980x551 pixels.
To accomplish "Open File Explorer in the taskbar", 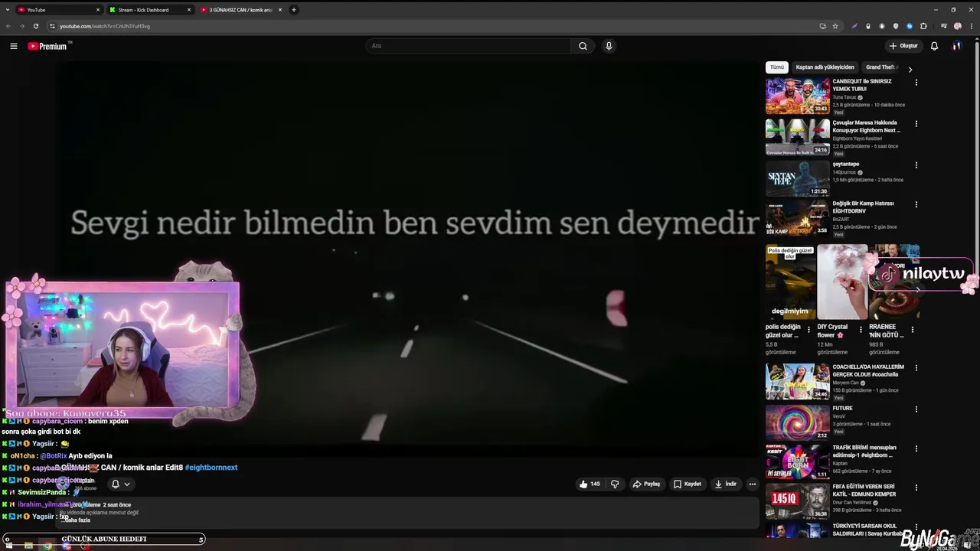I will [28, 546].
